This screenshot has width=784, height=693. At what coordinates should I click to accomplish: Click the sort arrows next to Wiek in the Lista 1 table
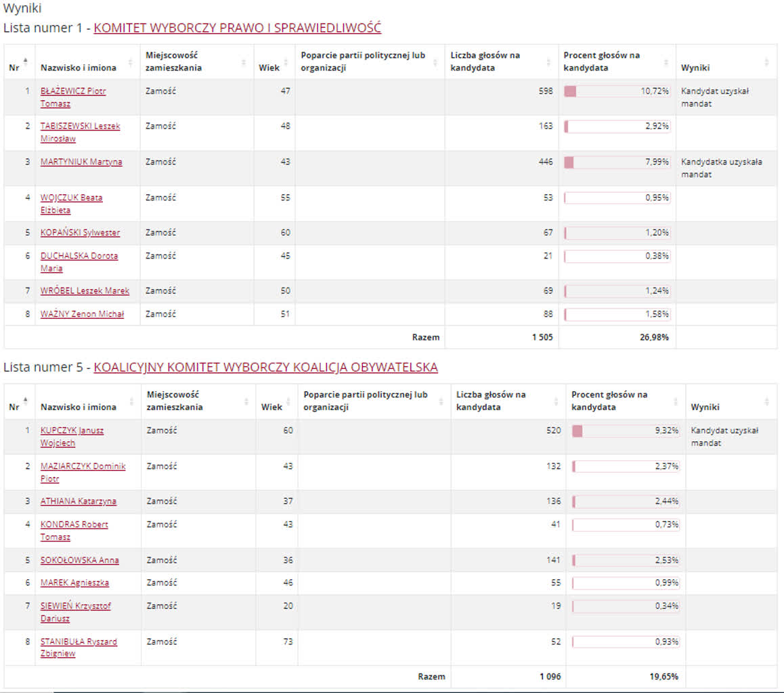point(288,62)
